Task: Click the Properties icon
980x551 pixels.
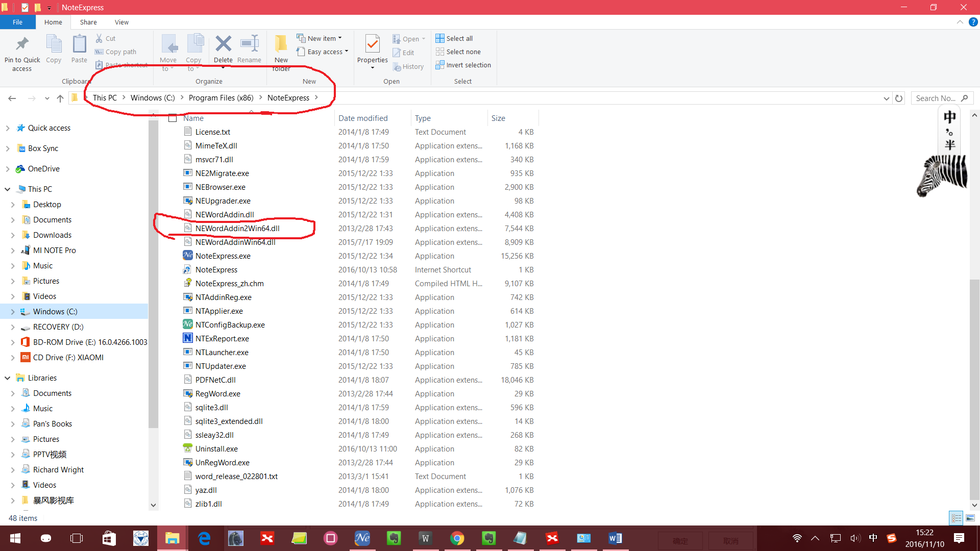Action: coord(373,44)
